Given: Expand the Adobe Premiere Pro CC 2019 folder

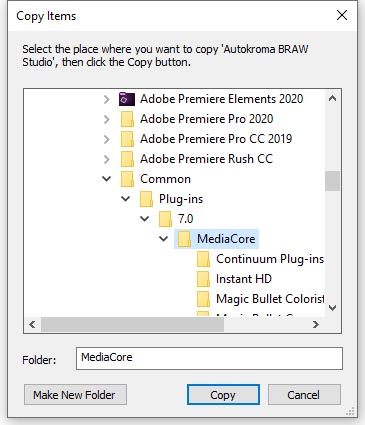Looking at the screenshot, I should click(107, 139).
